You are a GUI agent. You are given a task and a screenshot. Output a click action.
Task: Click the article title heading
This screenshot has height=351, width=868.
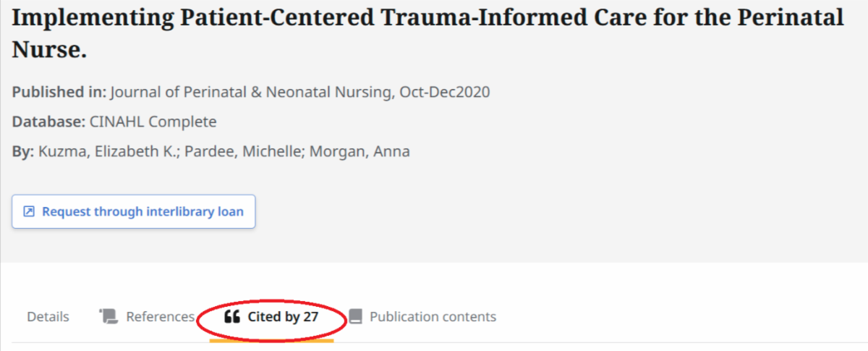(x=427, y=18)
